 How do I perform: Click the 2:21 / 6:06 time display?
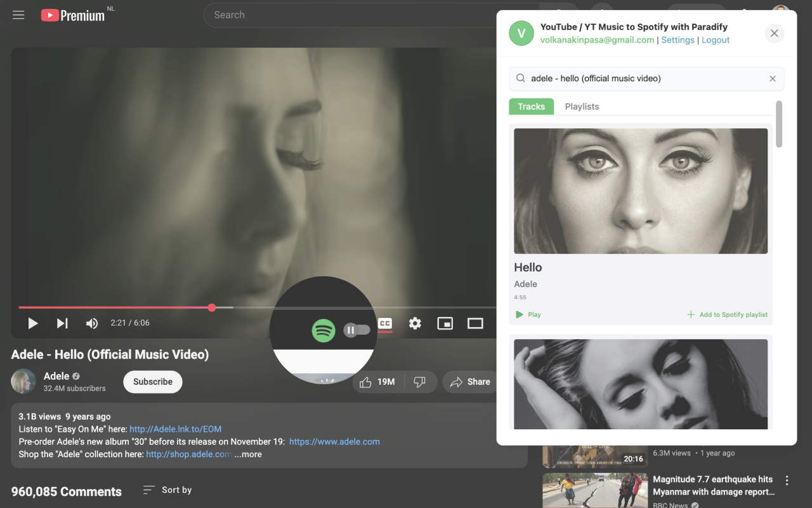130,323
